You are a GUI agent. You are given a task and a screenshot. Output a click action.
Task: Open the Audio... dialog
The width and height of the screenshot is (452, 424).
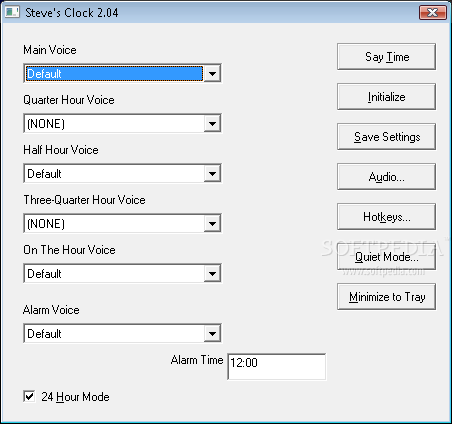click(386, 177)
